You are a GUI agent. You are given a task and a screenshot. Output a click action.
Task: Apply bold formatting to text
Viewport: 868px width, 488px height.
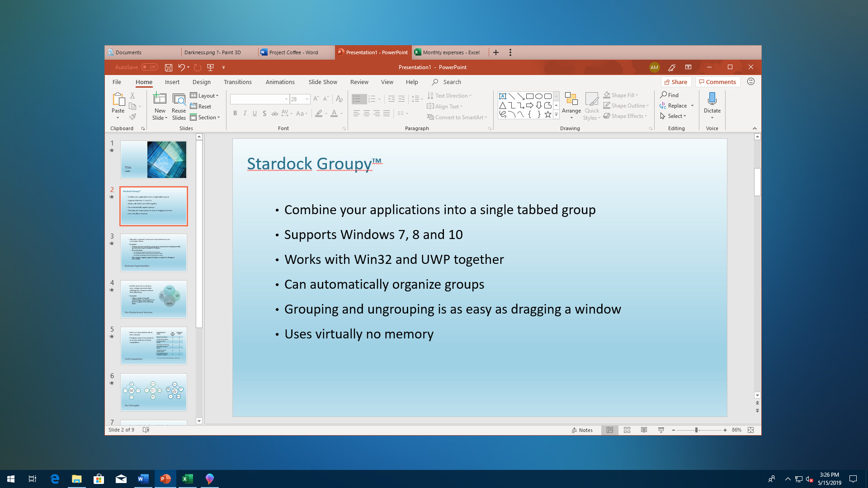coord(235,113)
